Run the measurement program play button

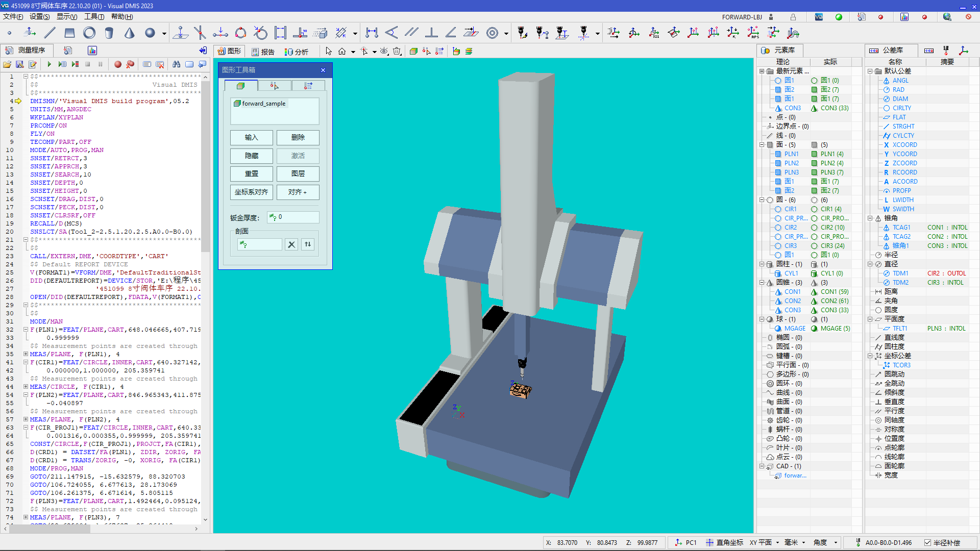pos(49,64)
